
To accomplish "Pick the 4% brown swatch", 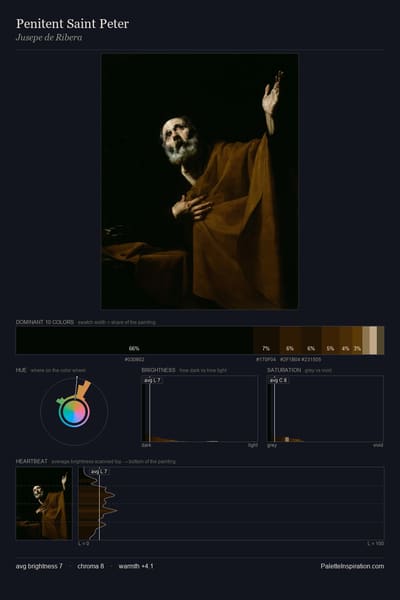I will pos(346,340).
